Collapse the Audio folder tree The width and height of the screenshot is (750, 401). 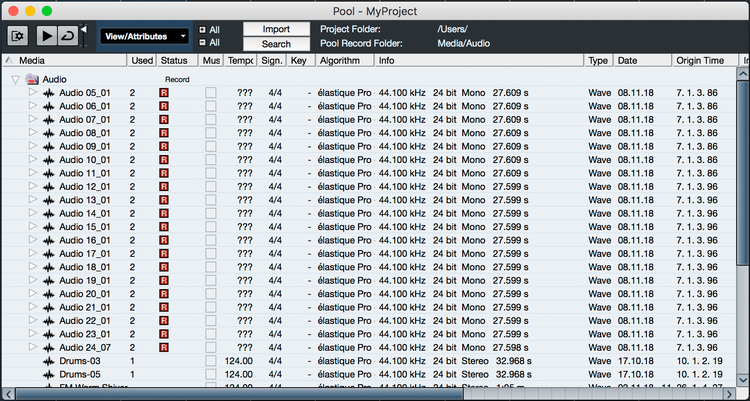[x=16, y=79]
